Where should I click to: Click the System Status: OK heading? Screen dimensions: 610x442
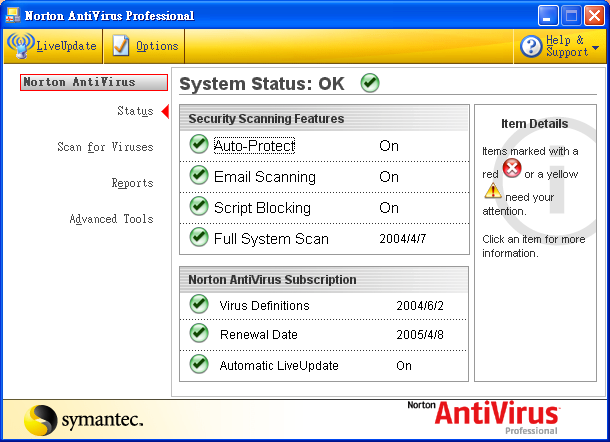pyautogui.click(x=262, y=84)
